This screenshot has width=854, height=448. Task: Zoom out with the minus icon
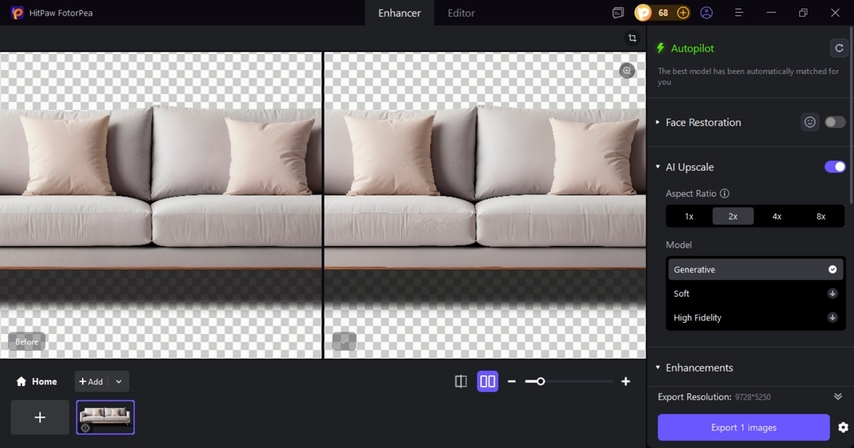pyautogui.click(x=511, y=382)
